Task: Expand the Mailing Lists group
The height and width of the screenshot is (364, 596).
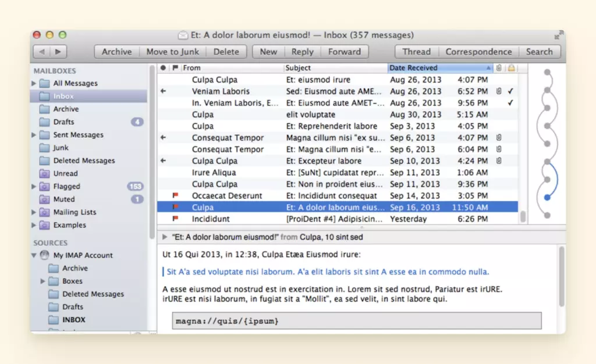Action: (x=34, y=212)
